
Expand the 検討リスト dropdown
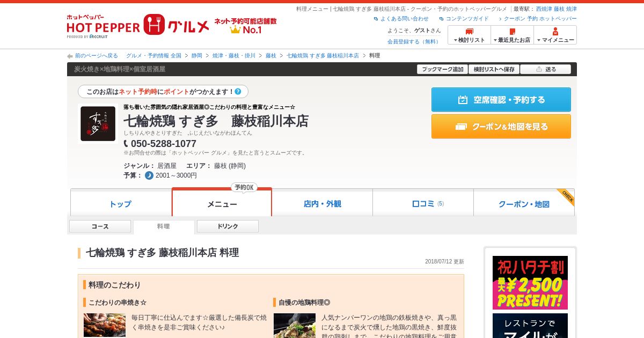tap(469, 35)
